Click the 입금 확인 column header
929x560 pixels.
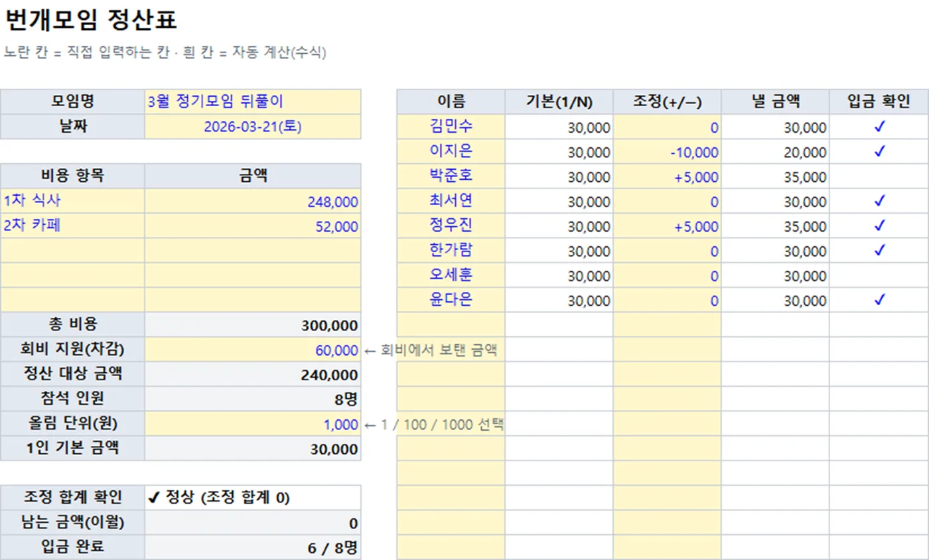879,102
